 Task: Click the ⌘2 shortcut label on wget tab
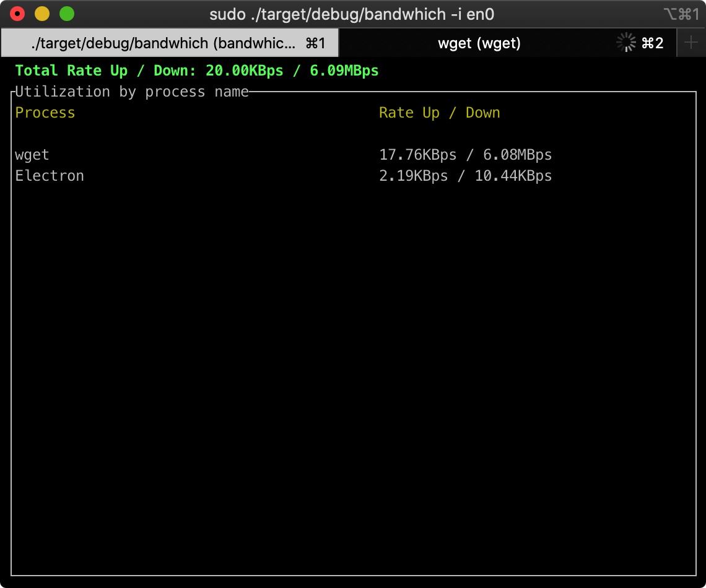652,43
